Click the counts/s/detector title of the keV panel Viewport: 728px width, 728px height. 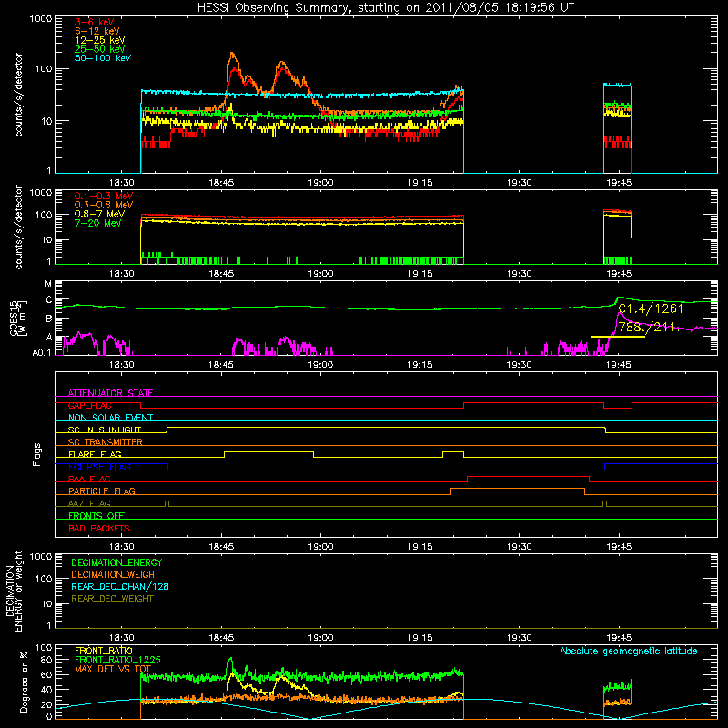click(x=18, y=95)
